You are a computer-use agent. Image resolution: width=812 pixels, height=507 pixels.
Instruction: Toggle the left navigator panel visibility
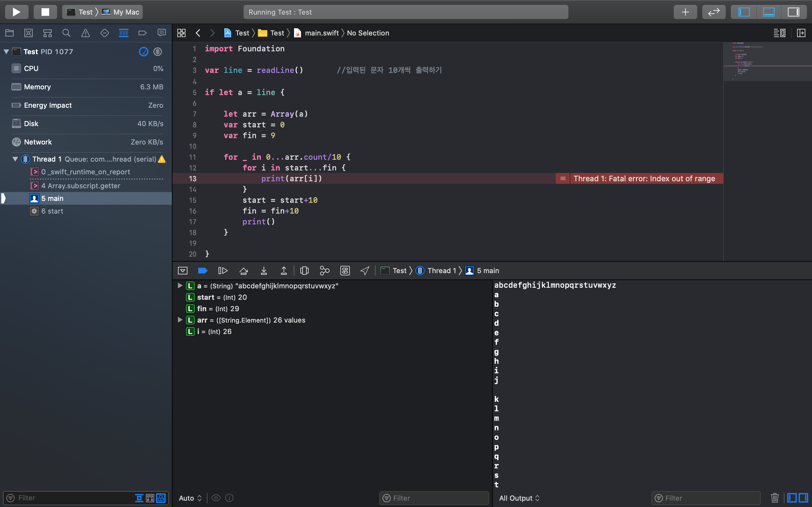744,12
